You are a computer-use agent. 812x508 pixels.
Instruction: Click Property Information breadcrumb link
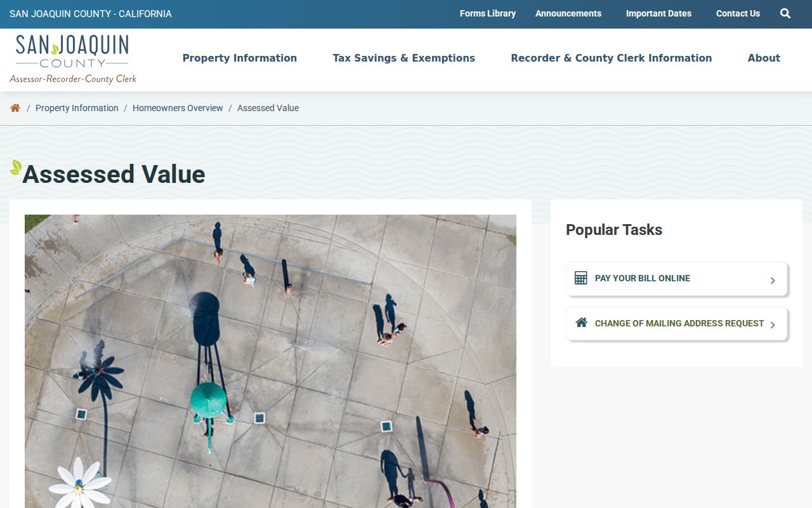[x=77, y=108]
